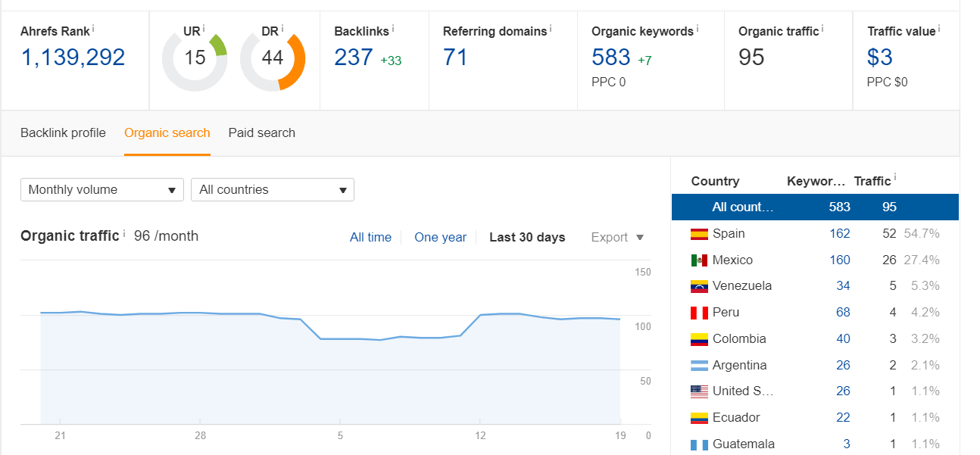This screenshot has width=980, height=455.
Task: Open the Backlinks count 237
Action: [354, 57]
